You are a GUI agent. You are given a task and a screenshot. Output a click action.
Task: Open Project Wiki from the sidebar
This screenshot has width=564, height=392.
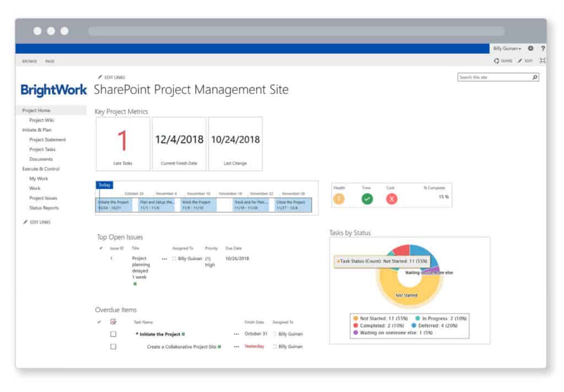pos(42,120)
